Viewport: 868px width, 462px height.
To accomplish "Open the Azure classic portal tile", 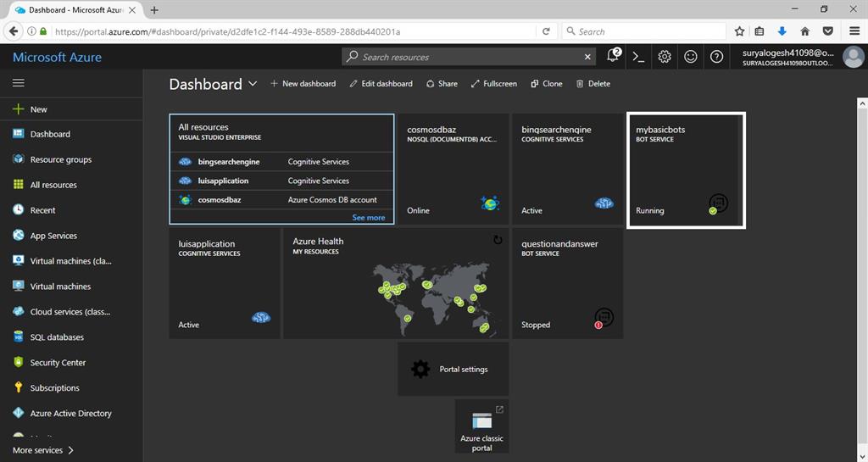I will (481, 428).
